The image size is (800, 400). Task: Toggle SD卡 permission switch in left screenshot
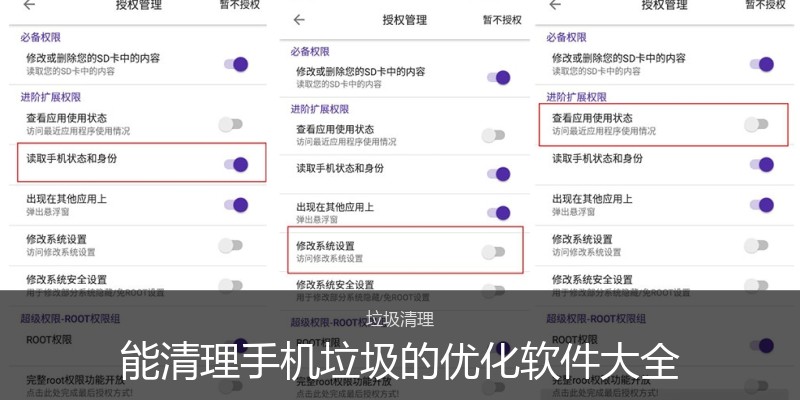click(x=236, y=64)
